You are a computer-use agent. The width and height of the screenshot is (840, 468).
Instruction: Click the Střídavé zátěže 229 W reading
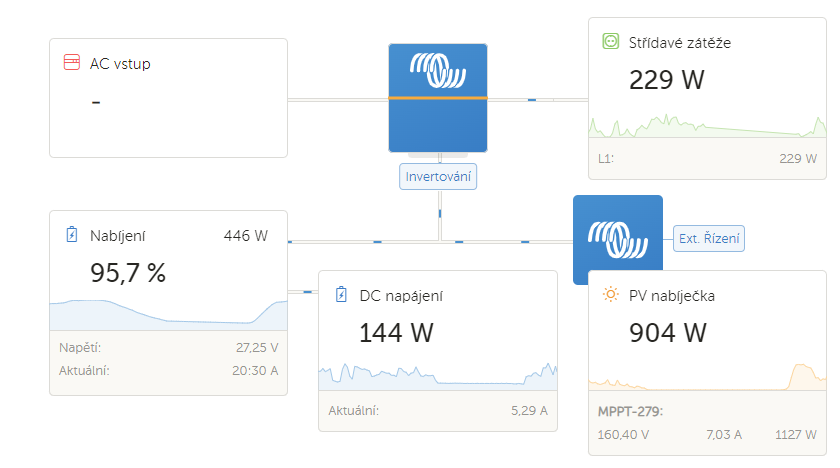pos(667,80)
